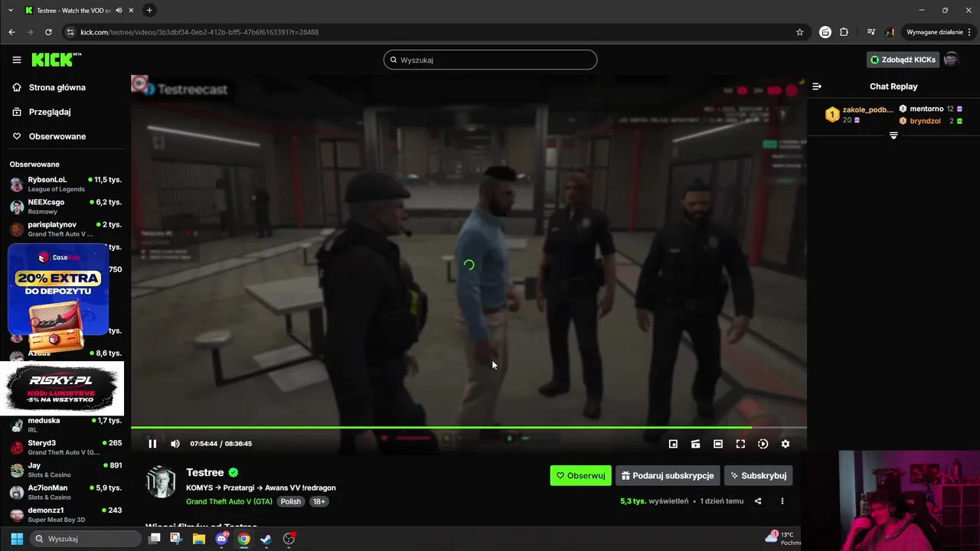The image size is (980, 551).
Task: Expand the chat leaderboard list
Action: coord(893,135)
